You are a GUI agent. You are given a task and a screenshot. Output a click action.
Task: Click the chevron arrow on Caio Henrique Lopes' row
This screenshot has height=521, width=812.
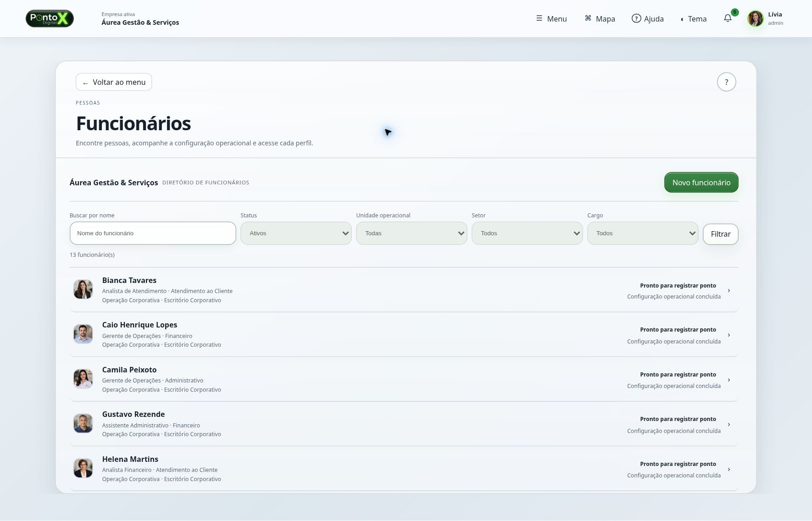[x=729, y=335]
